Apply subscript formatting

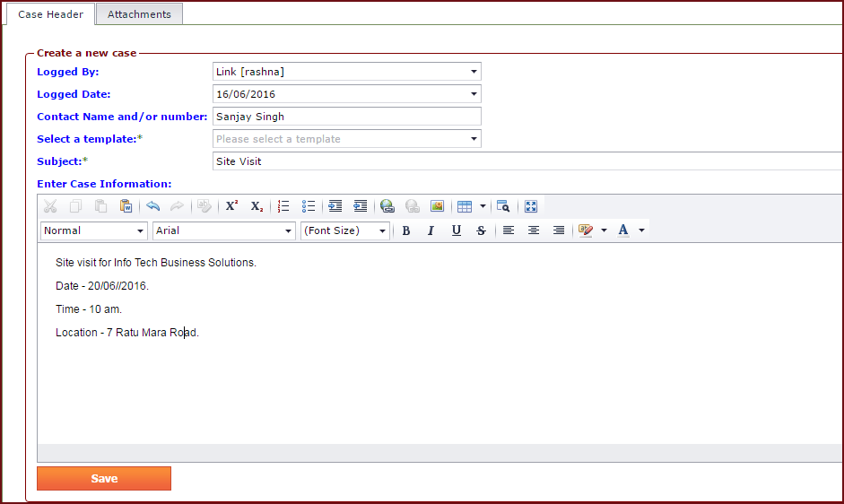coord(257,206)
